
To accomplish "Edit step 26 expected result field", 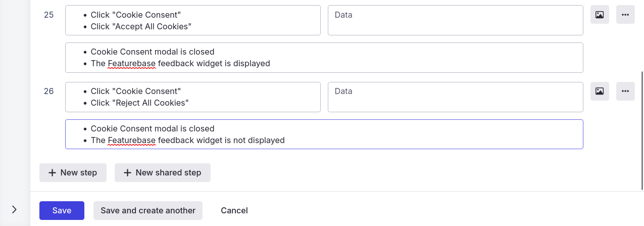I will point(324,134).
